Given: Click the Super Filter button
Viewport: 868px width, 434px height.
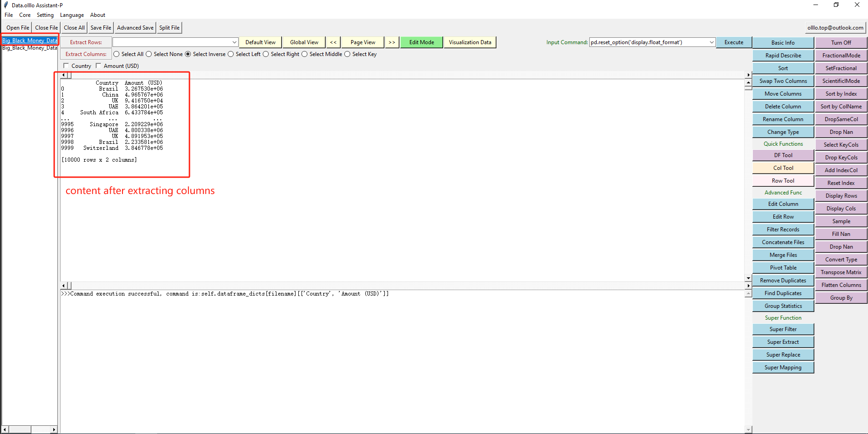Looking at the screenshot, I should tap(783, 329).
